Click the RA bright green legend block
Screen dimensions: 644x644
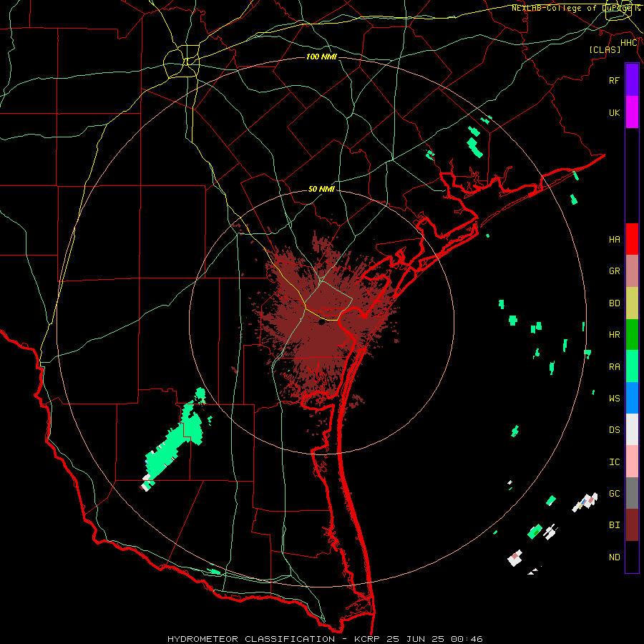(x=632, y=366)
